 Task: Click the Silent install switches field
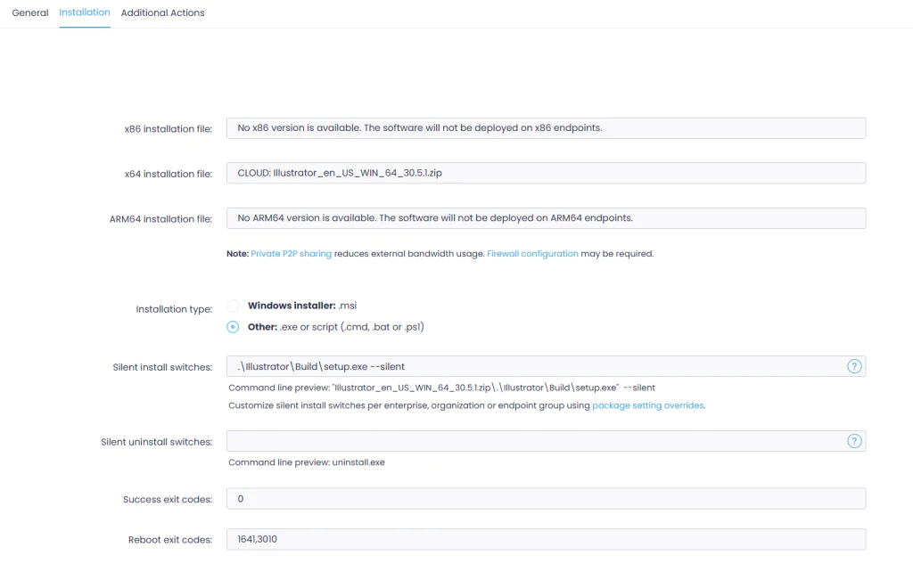coord(546,366)
